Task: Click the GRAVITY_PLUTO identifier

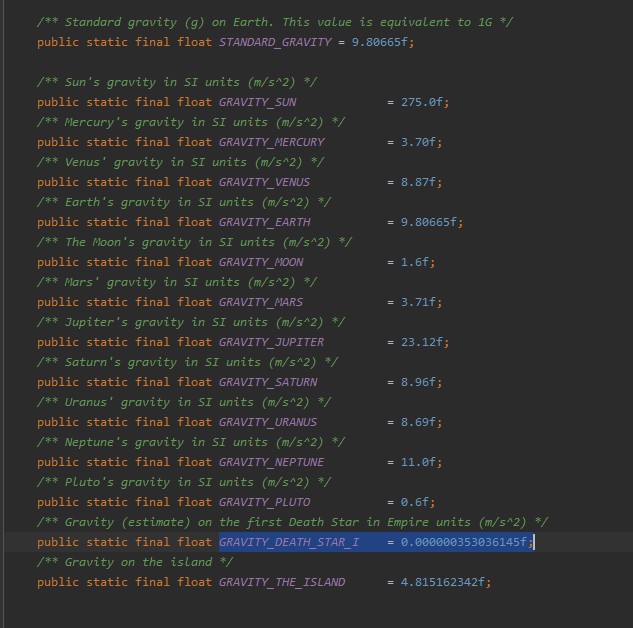Action: click(x=264, y=502)
